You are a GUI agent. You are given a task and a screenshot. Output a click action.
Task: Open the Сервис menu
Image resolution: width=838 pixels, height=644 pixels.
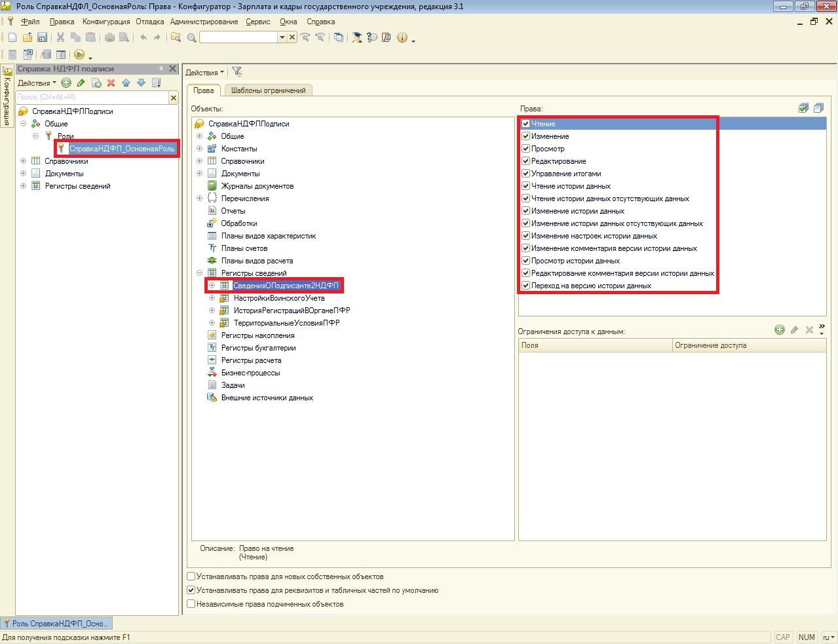click(258, 22)
